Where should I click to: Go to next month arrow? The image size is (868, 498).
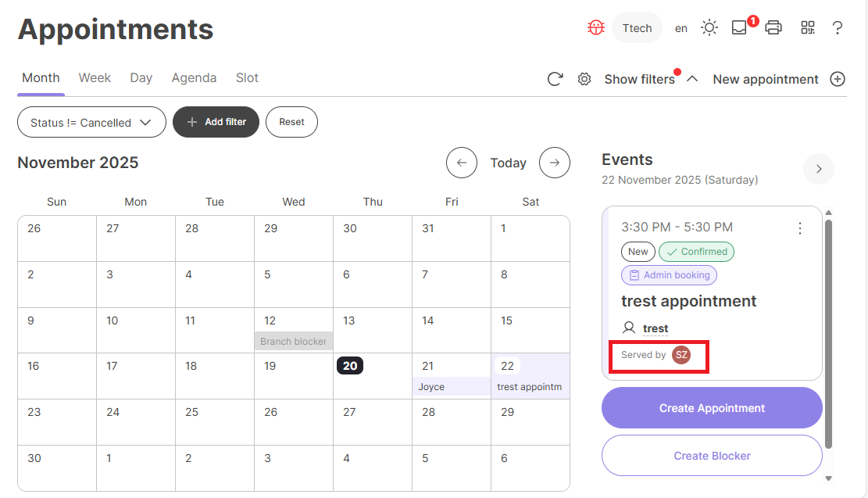pos(555,163)
